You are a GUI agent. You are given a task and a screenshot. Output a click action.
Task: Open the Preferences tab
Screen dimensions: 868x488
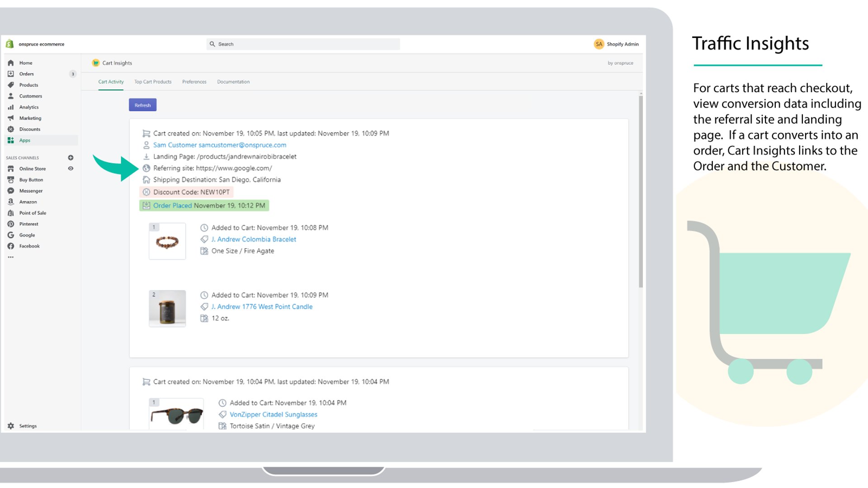[194, 82]
